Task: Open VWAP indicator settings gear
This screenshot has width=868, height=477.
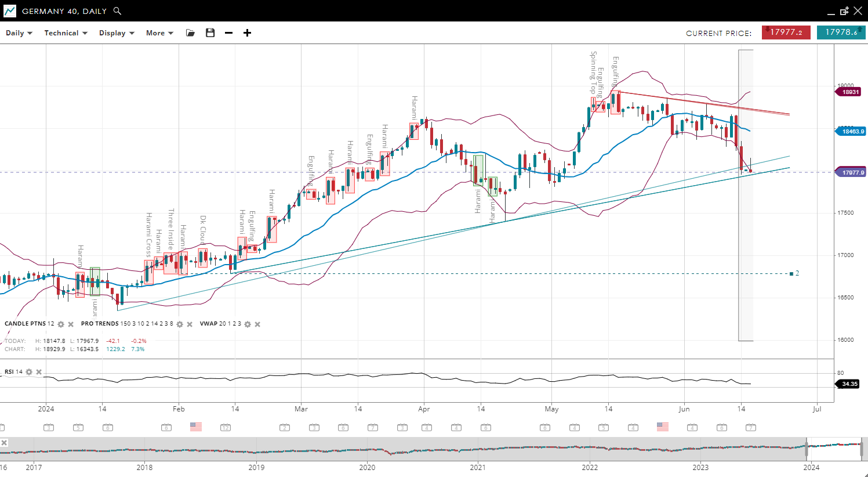Action: point(248,324)
